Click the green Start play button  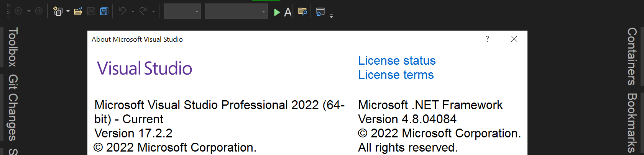[277, 12]
